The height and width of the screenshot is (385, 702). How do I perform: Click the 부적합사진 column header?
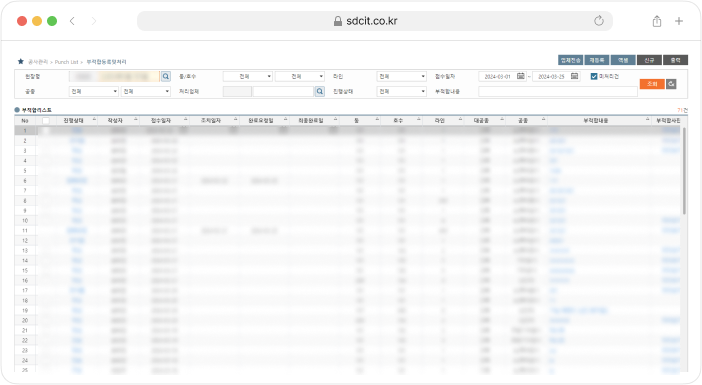tap(668, 120)
